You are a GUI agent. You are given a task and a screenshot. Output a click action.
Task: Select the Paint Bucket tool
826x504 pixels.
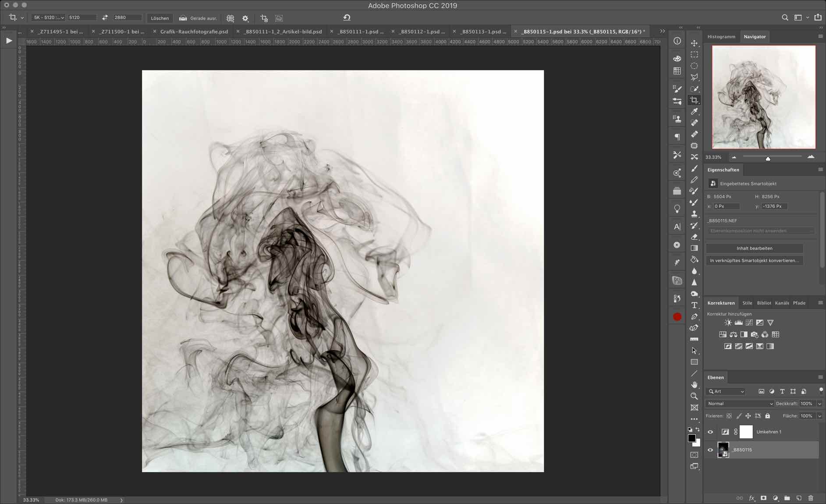(x=694, y=259)
